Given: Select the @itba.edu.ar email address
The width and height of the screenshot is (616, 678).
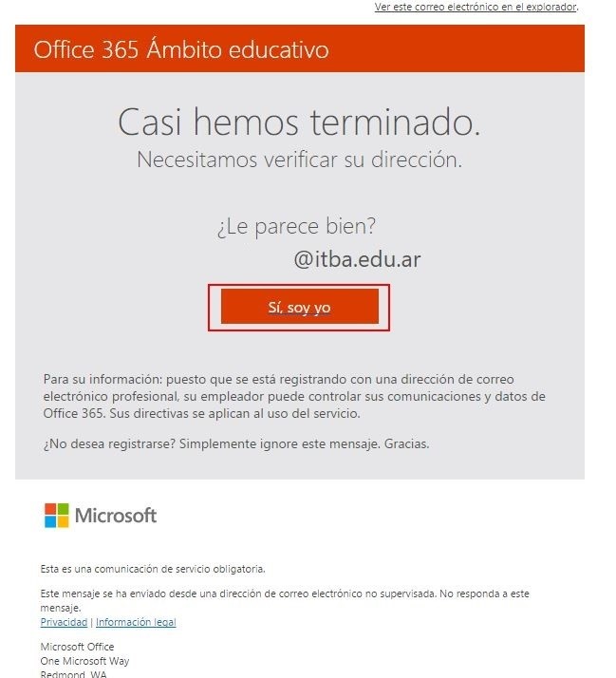Looking at the screenshot, I should click(357, 259).
